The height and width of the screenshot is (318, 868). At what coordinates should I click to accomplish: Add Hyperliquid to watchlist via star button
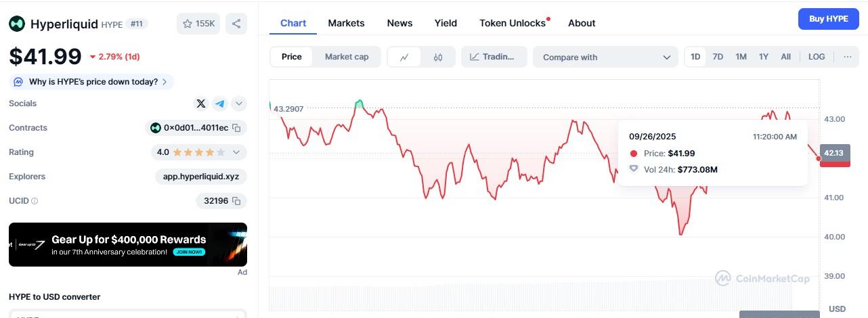[198, 24]
